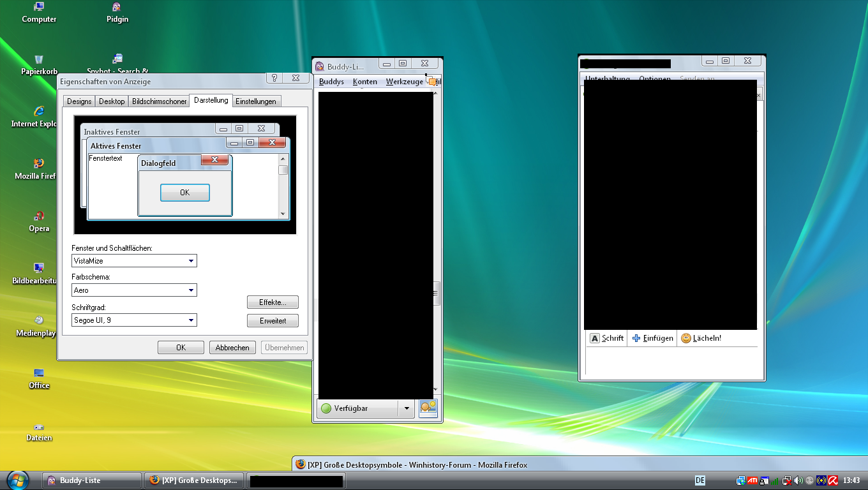868x490 pixels.
Task: Click the Windows Start orb
Action: 17,480
